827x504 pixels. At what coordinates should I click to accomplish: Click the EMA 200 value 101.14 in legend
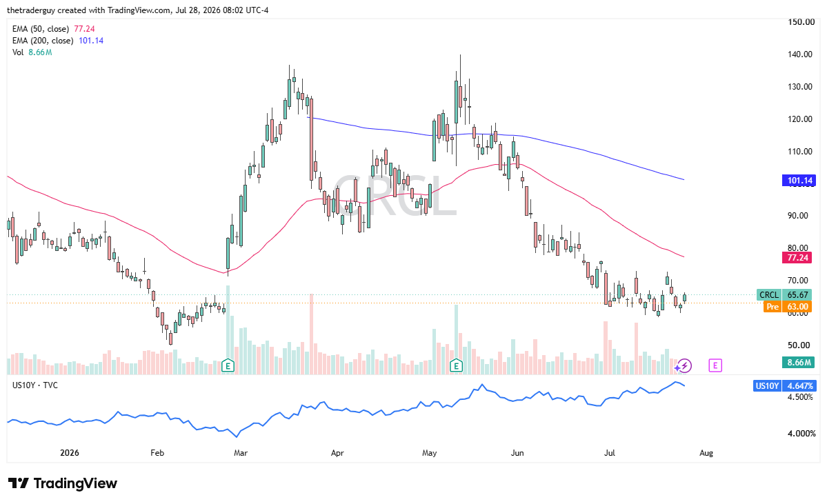[x=91, y=41]
